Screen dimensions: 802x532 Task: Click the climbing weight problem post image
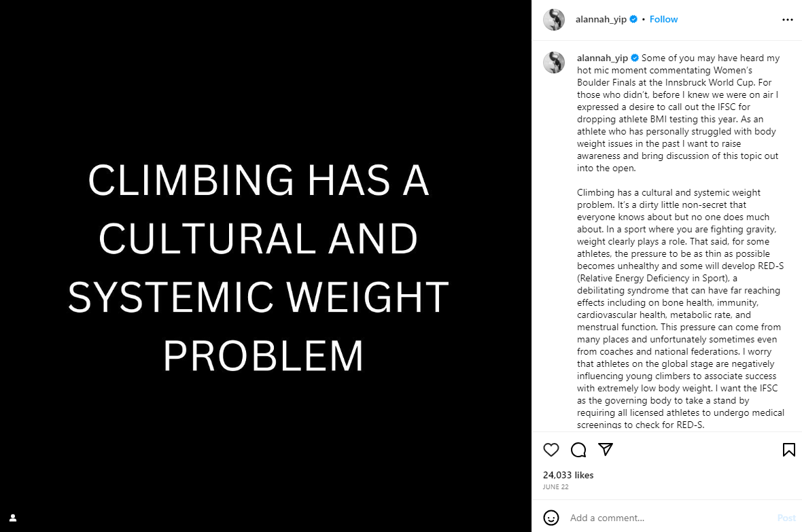tap(266, 266)
